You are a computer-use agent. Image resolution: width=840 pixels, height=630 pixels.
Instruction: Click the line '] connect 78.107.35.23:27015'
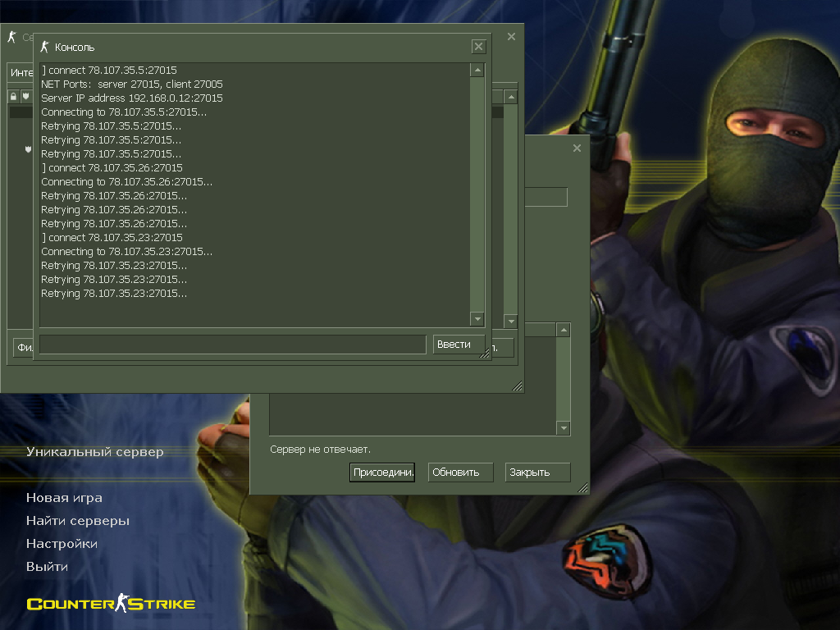point(112,237)
